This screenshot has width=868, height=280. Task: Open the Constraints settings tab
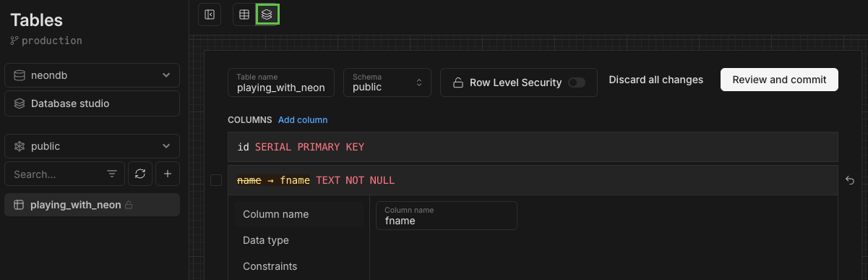[x=298, y=266]
